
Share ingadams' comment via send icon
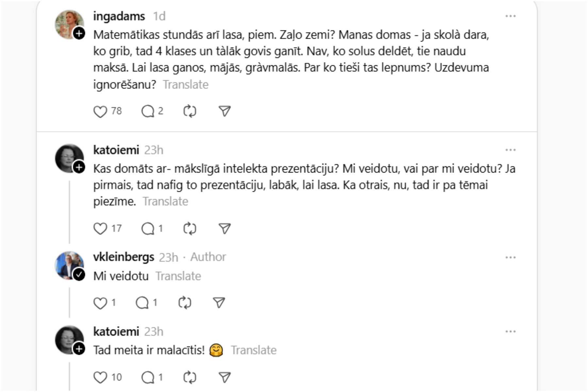[x=224, y=111]
